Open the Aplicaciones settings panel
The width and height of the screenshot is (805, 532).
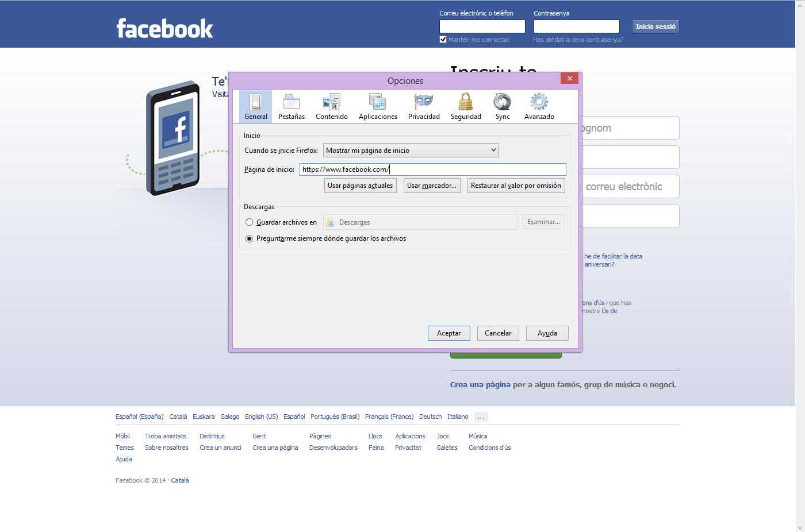point(378,106)
